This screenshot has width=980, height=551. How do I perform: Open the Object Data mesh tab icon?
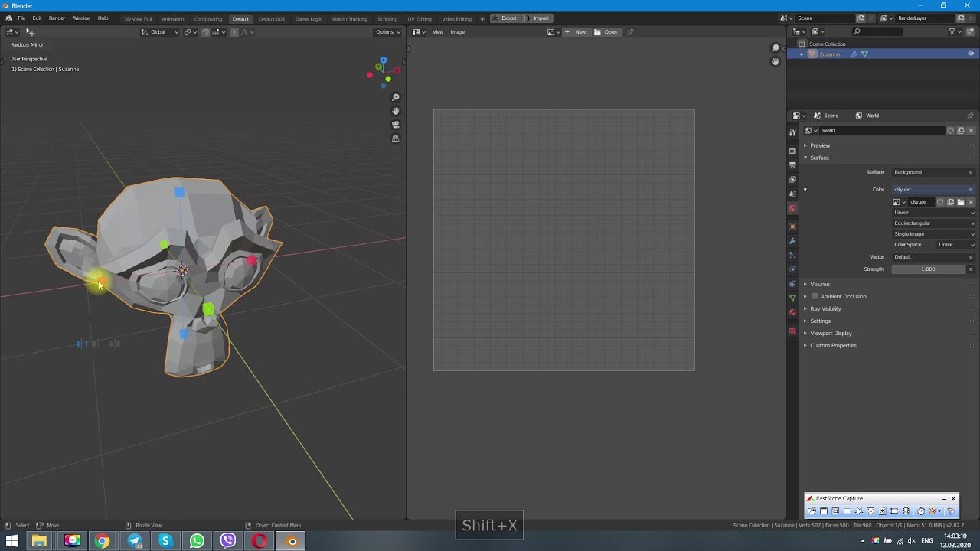point(792,298)
